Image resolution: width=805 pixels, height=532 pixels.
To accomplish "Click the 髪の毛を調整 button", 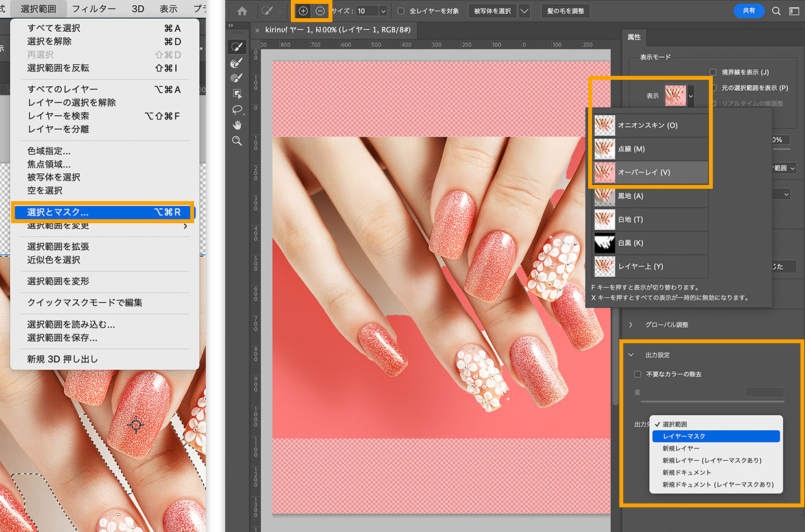I will (565, 11).
